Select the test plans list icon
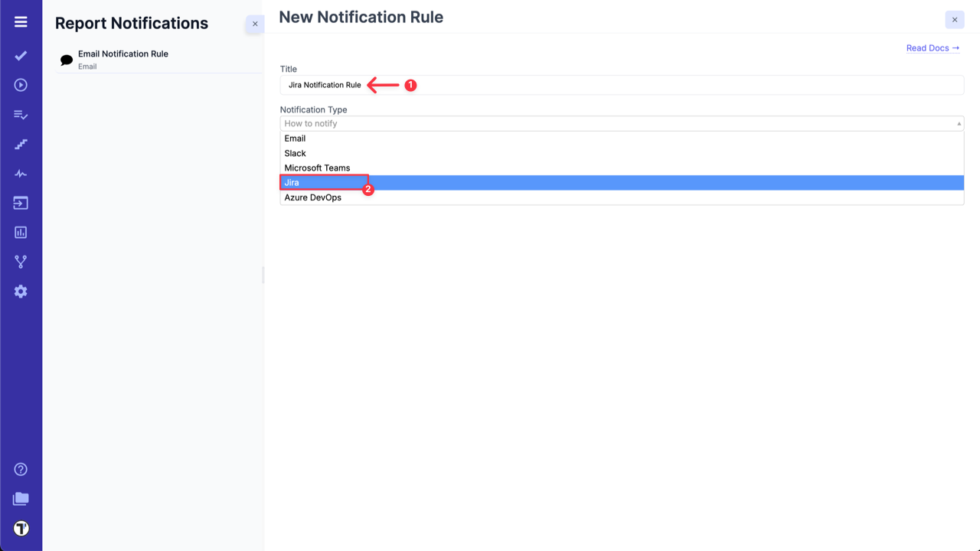 [x=21, y=114]
